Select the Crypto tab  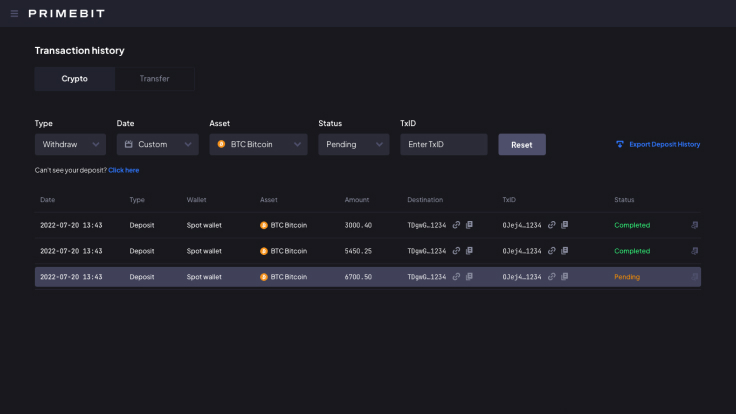point(75,78)
